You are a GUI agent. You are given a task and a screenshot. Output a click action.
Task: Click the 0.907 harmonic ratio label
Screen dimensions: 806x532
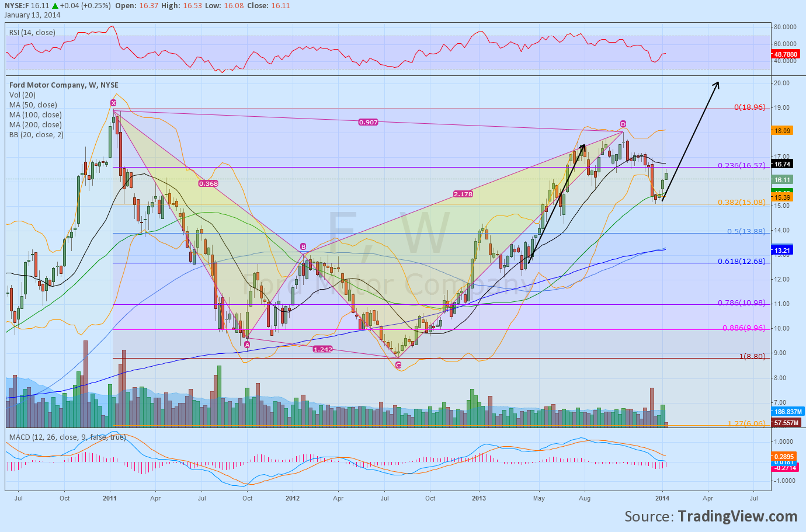pos(368,122)
